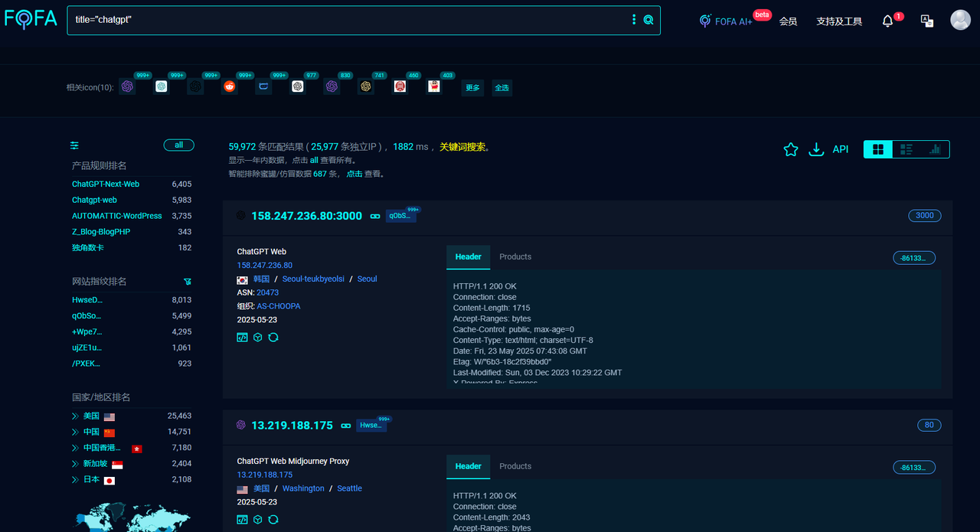
Task: Select the cartoon icon with 403 count
Action: click(x=434, y=86)
